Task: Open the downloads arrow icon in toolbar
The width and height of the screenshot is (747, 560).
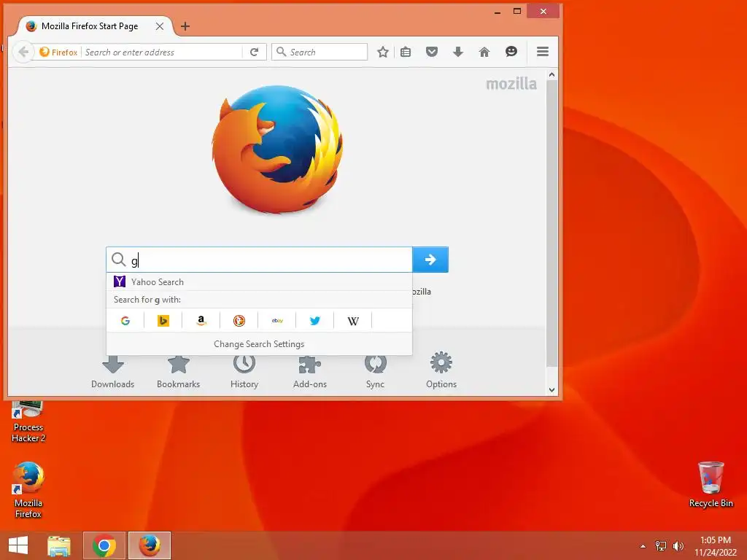Action: click(x=458, y=52)
